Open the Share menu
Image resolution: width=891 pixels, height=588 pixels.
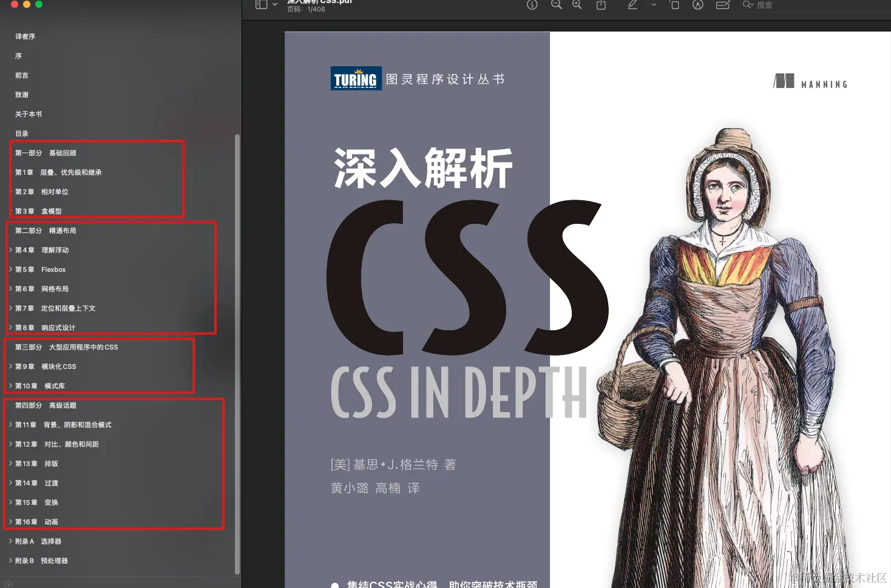(x=601, y=4)
